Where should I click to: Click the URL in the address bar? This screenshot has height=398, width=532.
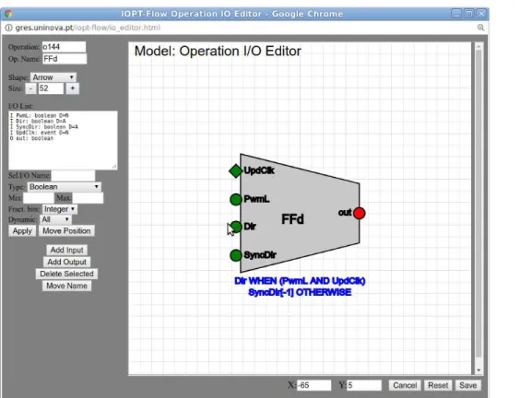[88, 28]
